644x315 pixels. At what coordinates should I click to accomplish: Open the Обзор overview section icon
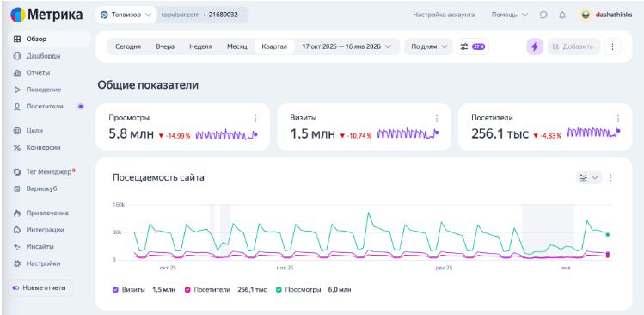pyautogui.click(x=17, y=40)
